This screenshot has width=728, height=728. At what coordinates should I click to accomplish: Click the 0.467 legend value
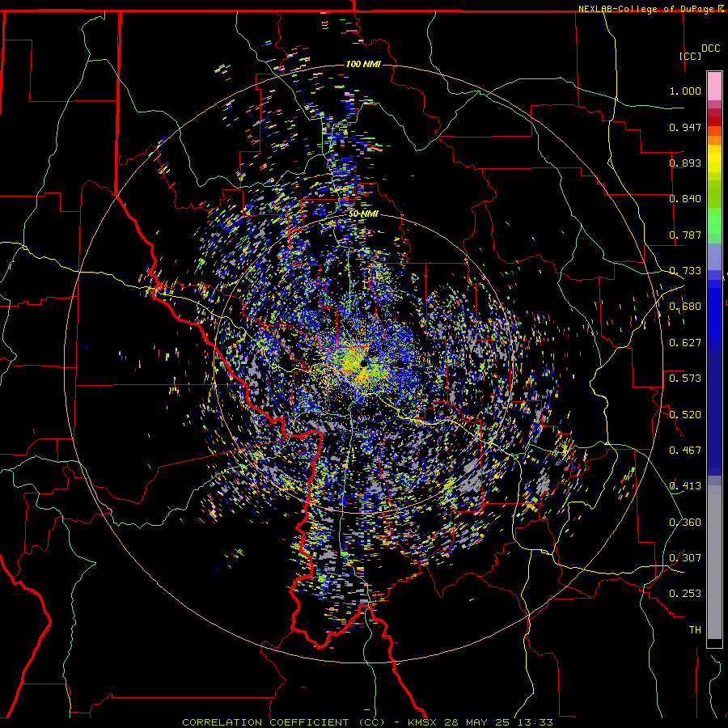click(685, 451)
